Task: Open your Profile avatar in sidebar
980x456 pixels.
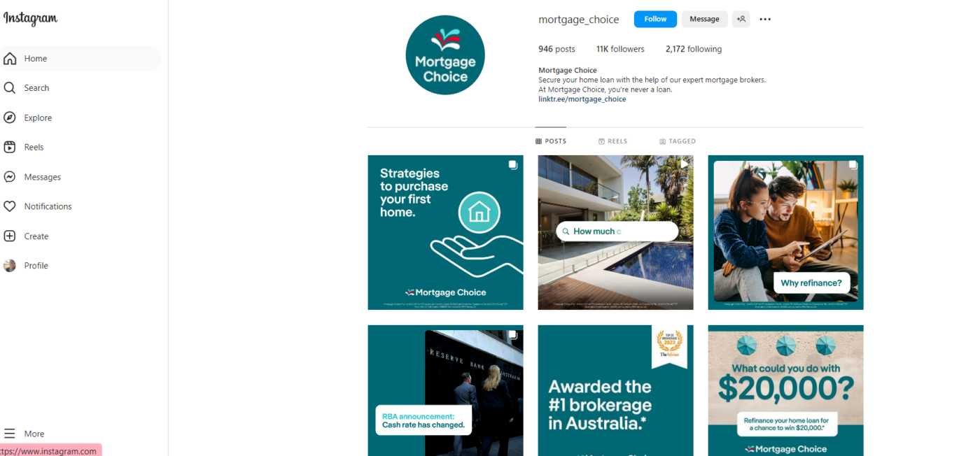Action: click(10, 266)
